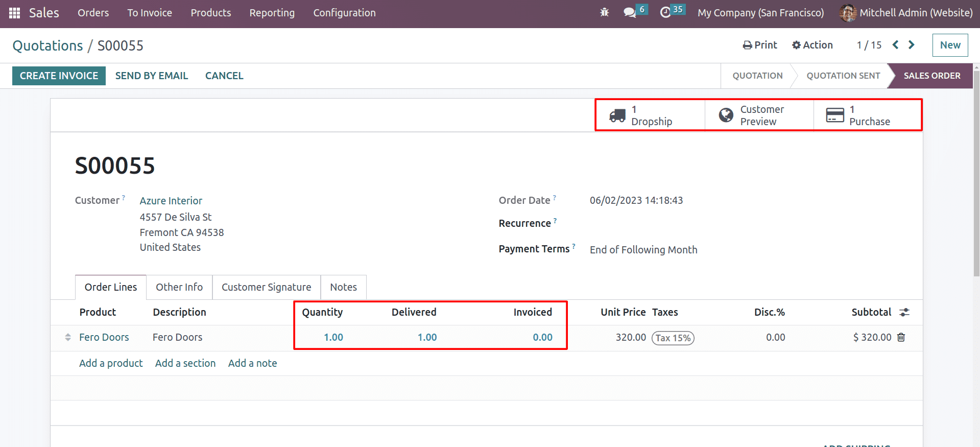Screen dimensions: 980x447
Task: Click the CANCEL order button
Action: tap(224, 76)
